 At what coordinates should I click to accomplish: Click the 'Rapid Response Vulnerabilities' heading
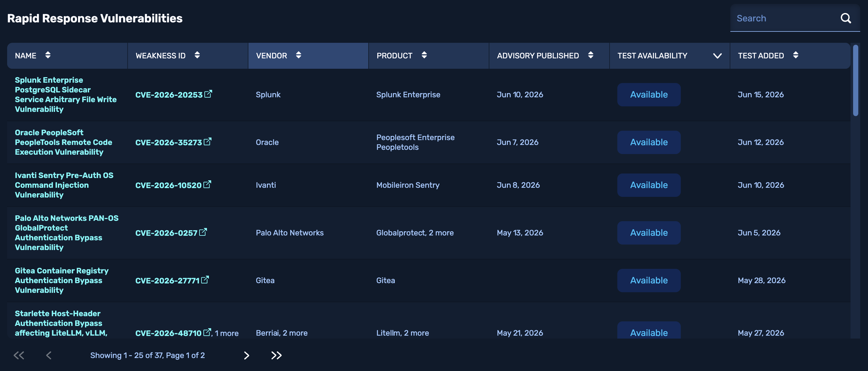coord(95,18)
